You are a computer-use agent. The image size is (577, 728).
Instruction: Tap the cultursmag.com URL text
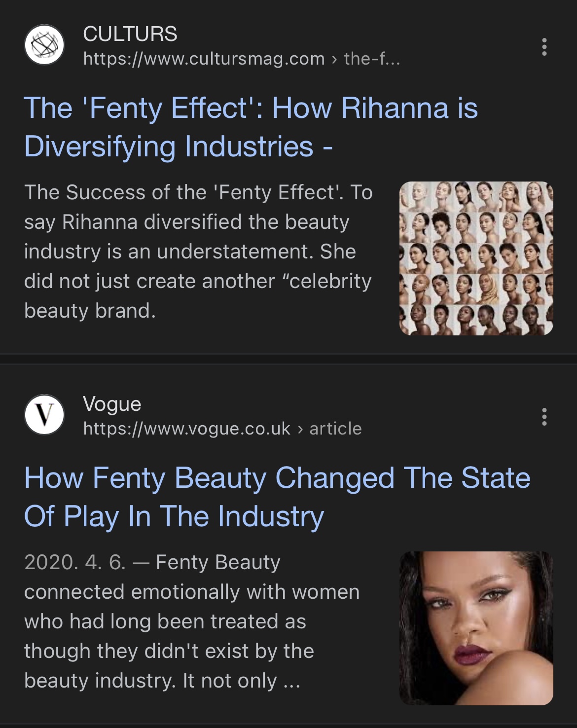[x=204, y=59]
